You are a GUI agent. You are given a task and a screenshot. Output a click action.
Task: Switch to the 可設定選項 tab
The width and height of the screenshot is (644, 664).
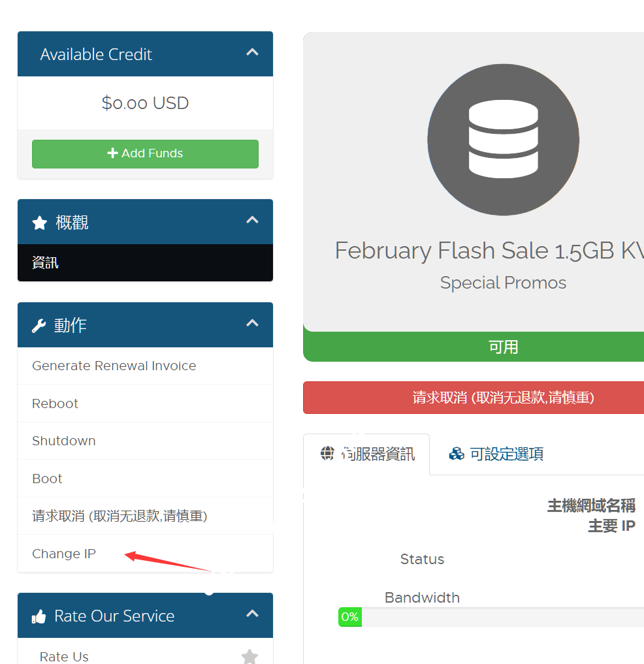(x=496, y=454)
